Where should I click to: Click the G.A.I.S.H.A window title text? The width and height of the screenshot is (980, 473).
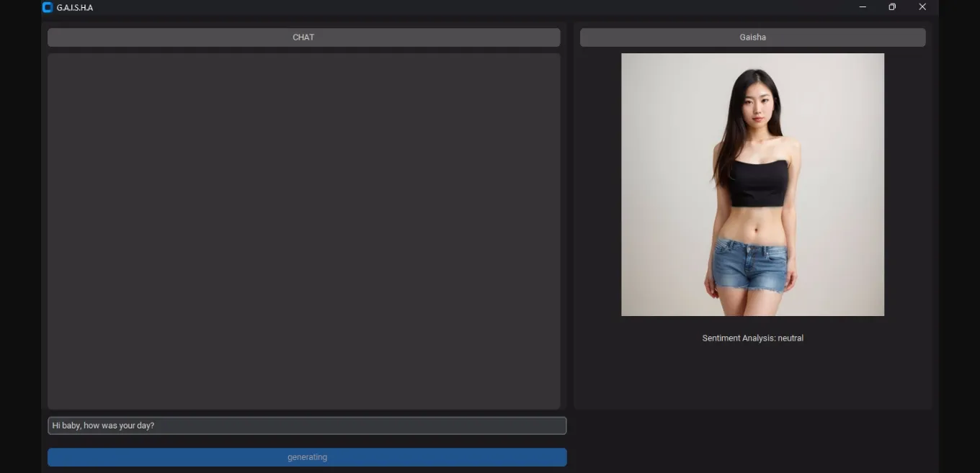[x=75, y=8]
